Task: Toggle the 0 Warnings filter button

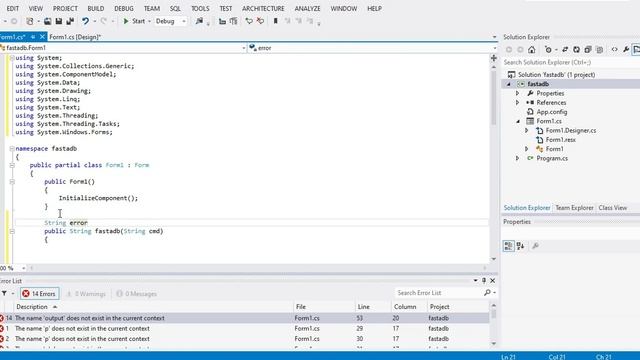Action: [86, 293]
